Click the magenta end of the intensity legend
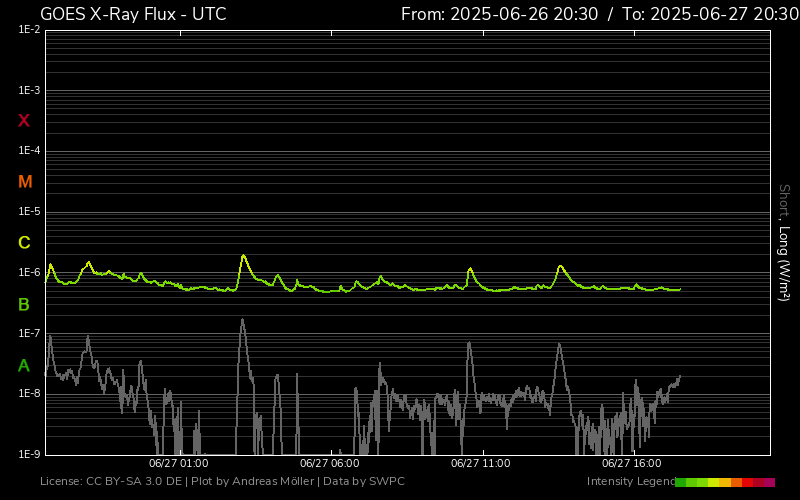 pyautogui.click(x=769, y=482)
